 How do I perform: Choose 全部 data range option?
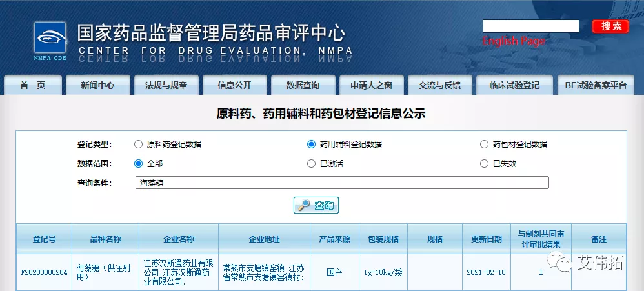138,164
